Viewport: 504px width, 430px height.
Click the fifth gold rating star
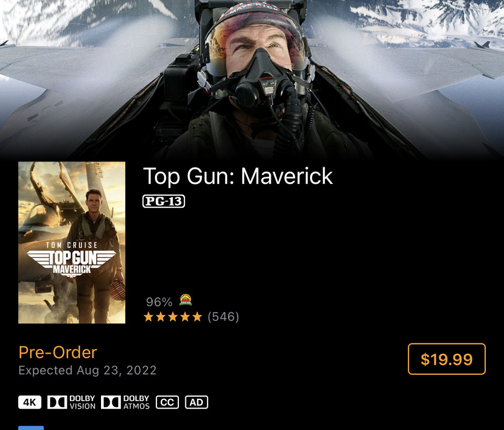point(197,317)
